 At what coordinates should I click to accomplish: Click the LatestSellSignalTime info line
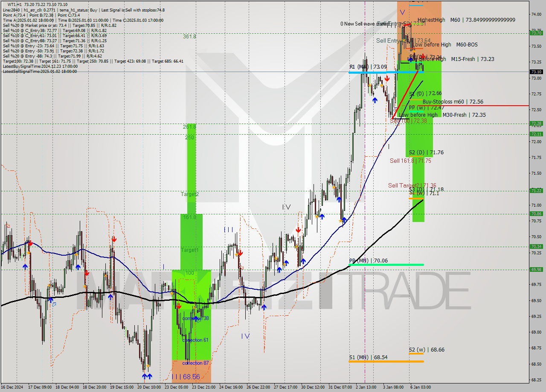point(40,72)
